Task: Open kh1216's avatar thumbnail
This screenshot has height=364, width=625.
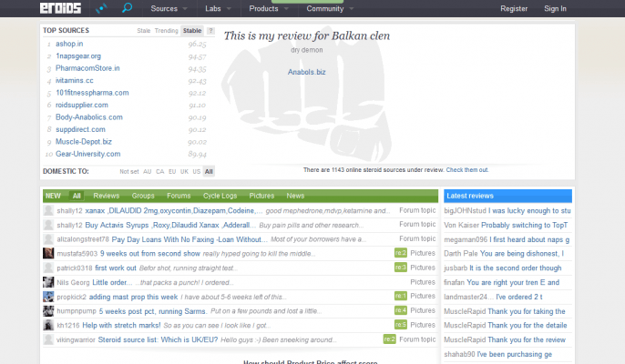Action: [x=48, y=325]
